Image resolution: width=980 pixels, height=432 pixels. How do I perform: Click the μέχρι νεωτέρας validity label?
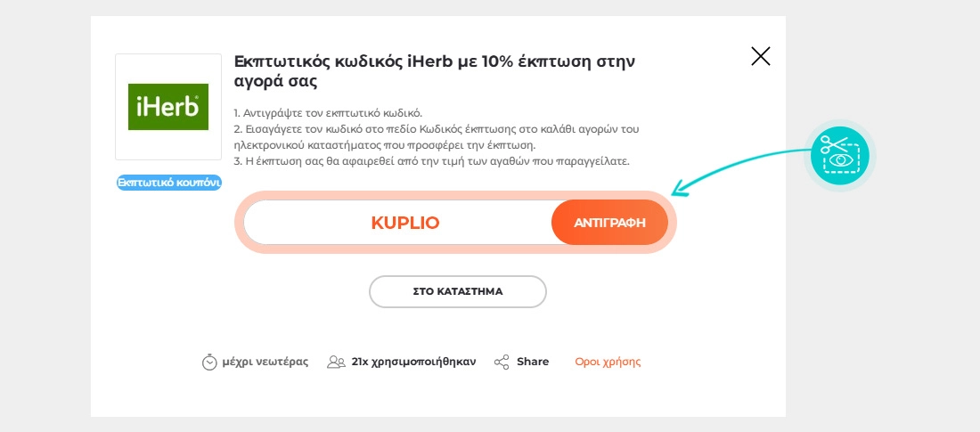click(x=265, y=362)
